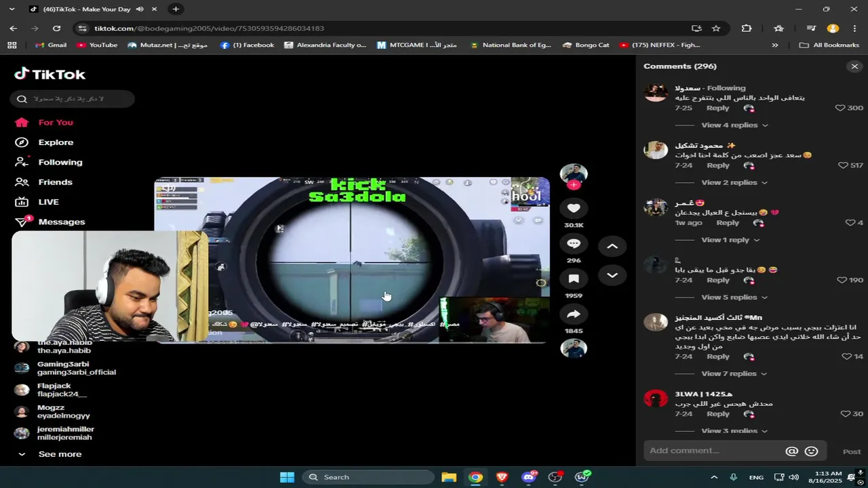Click the TikTok logo

click(50, 74)
